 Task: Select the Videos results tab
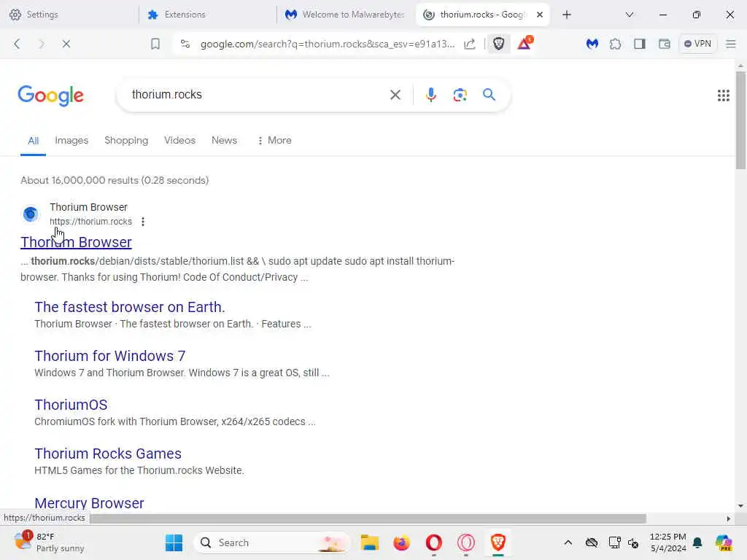tap(179, 141)
